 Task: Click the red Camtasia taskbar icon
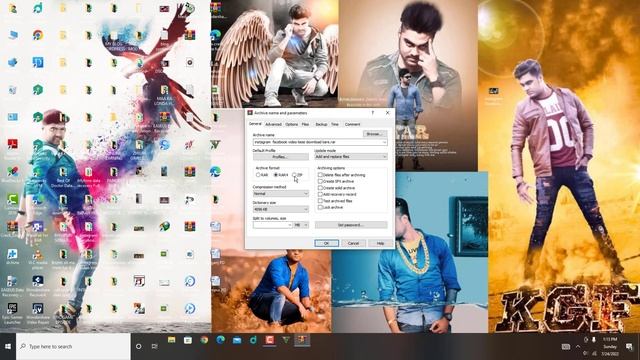click(269, 340)
